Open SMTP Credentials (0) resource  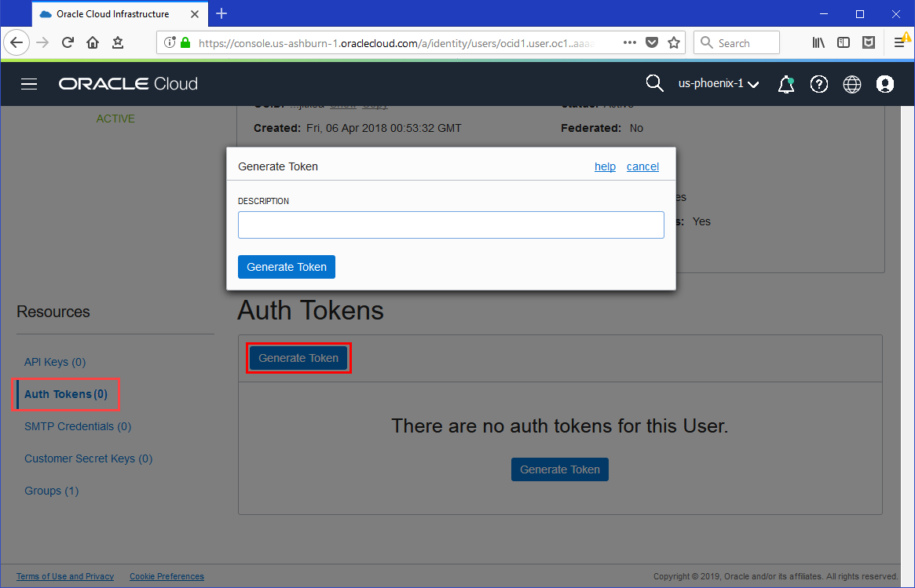click(x=78, y=426)
